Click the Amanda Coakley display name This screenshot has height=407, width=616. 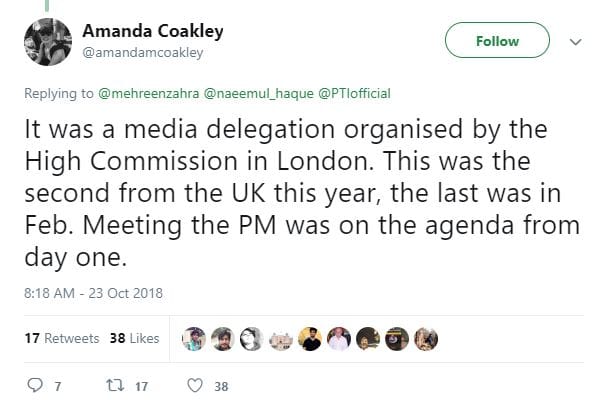pos(153,31)
